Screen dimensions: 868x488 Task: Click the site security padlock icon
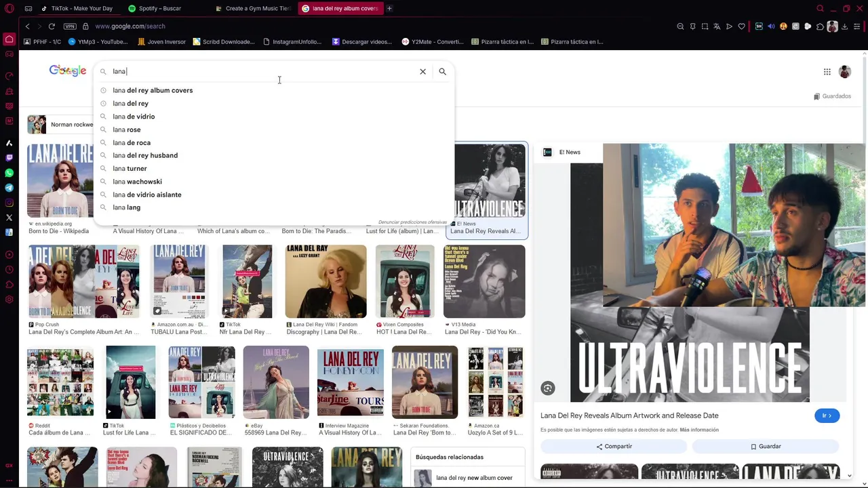click(85, 26)
